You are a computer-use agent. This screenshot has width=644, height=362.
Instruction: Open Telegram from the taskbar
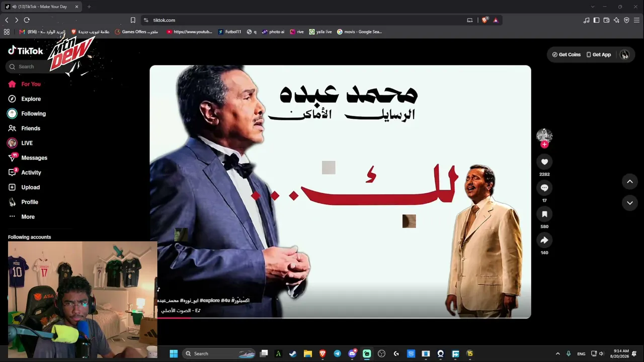coord(337,353)
